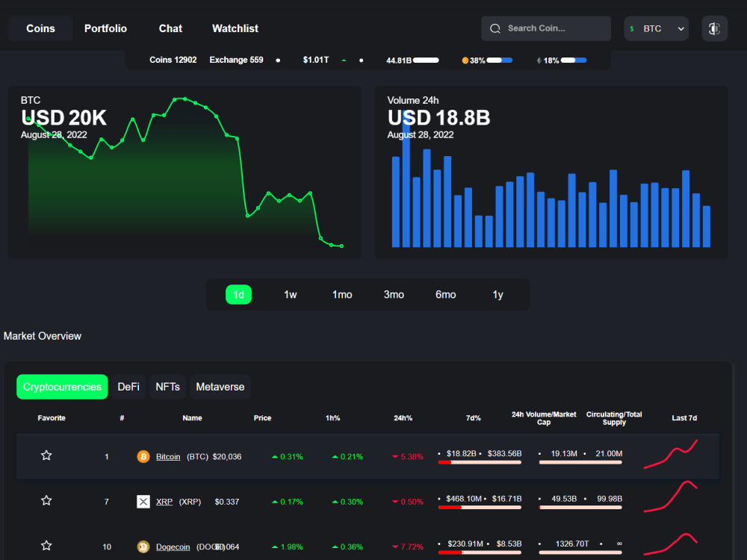Click XRP's circulating supply bar
The height and width of the screenshot is (560, 747).
[580, 508]
